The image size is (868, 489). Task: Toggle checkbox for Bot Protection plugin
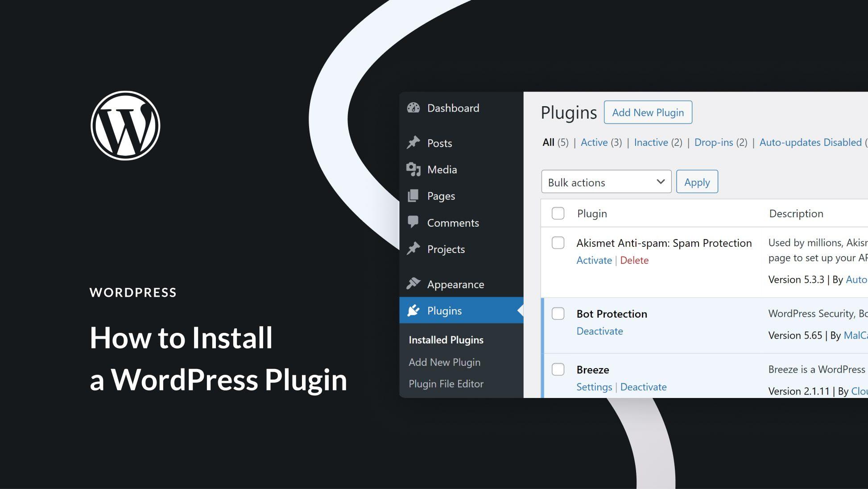coord(558,313)
